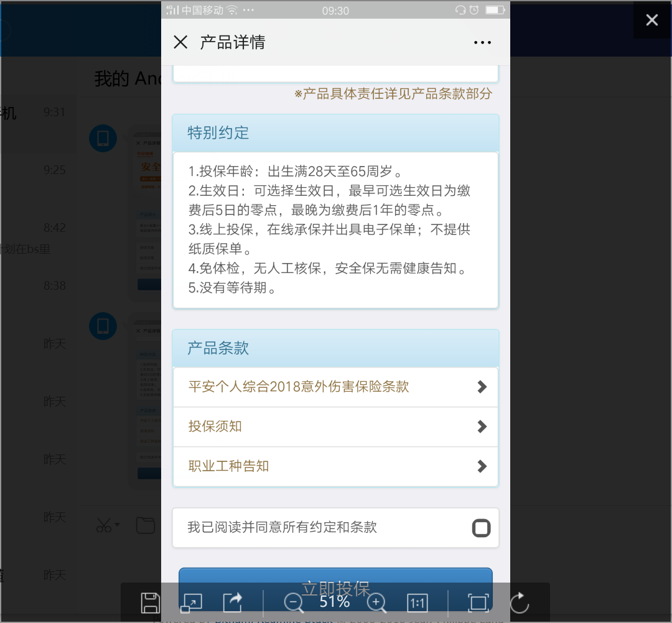
Task: Select the 产品条款 section header
Action: (x=335, y=349)
